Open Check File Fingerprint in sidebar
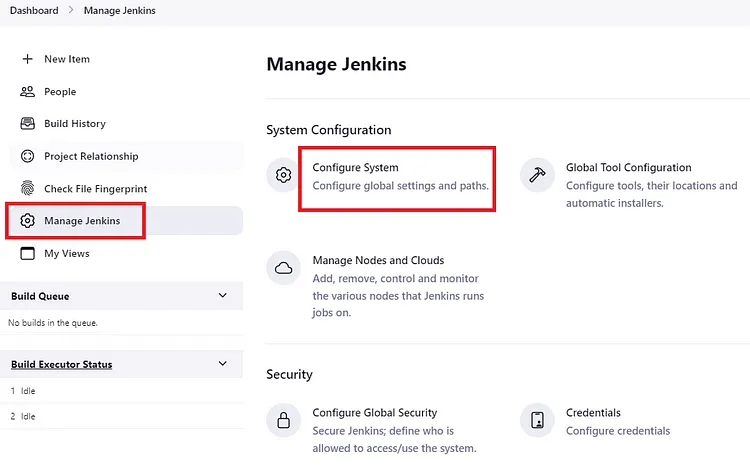 pos(96,189)
